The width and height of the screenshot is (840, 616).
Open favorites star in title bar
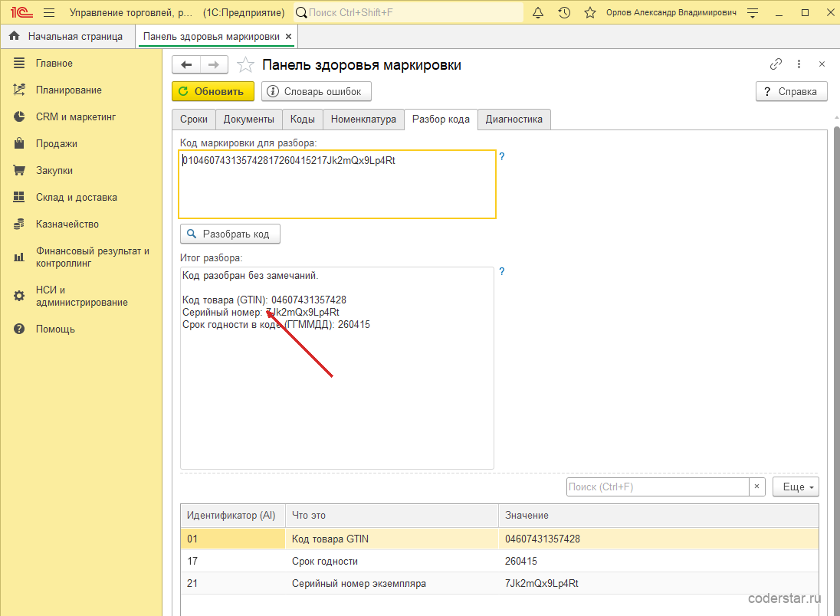pyautogui.click(x=590, y=12)
